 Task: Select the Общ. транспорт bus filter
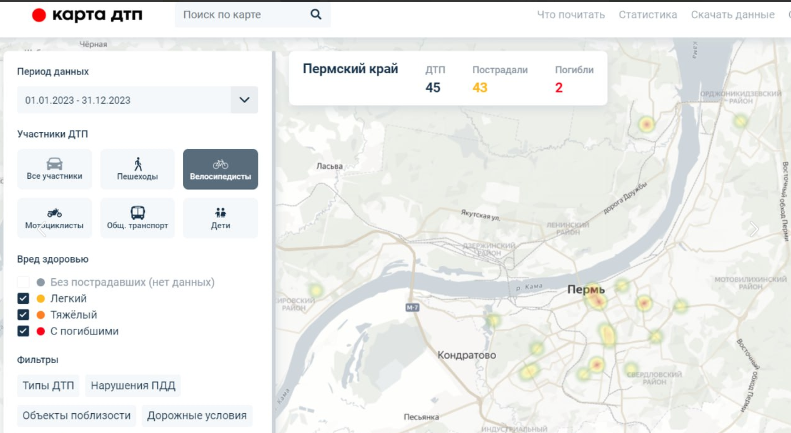point(138,218)
